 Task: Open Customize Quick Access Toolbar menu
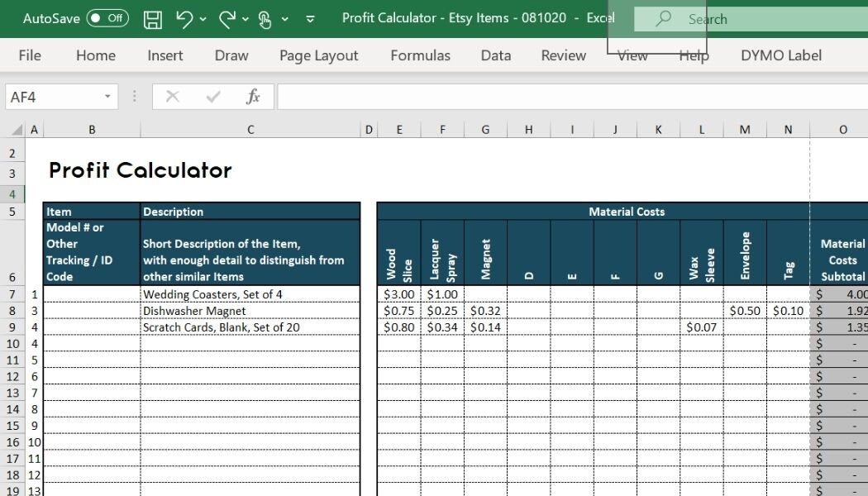[311, 19]
